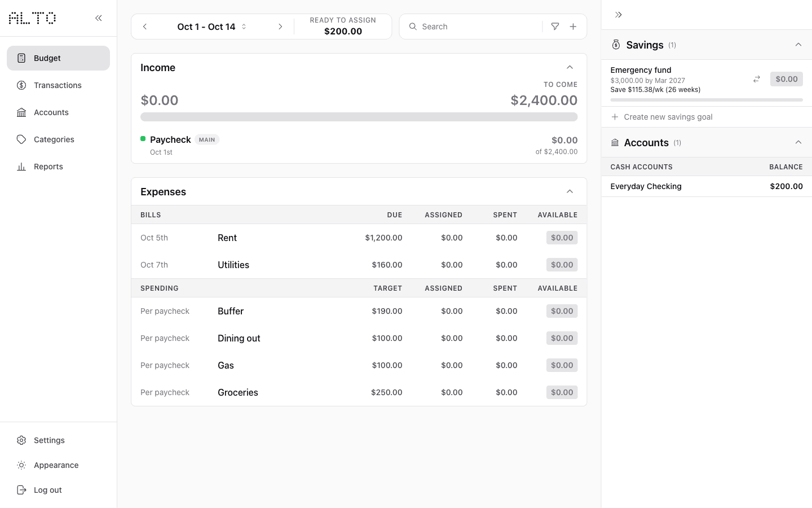Open the Everyday Checking account

point(707,186)
